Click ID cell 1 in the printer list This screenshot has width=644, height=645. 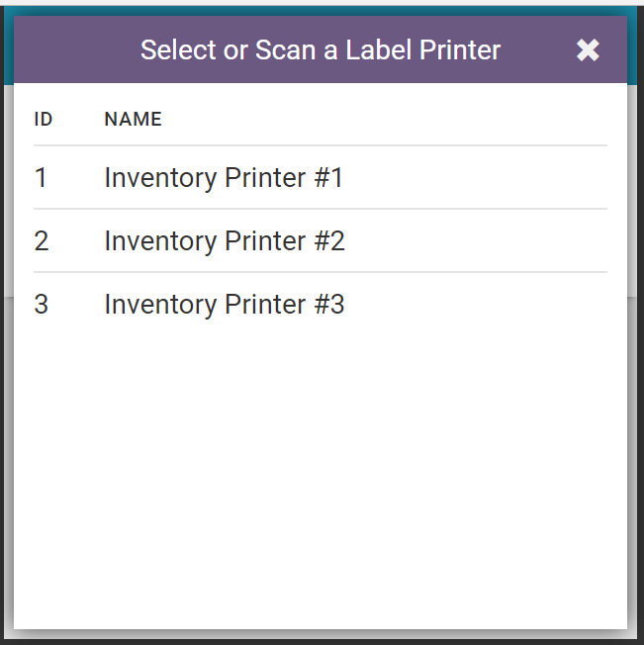click(41, 178)
